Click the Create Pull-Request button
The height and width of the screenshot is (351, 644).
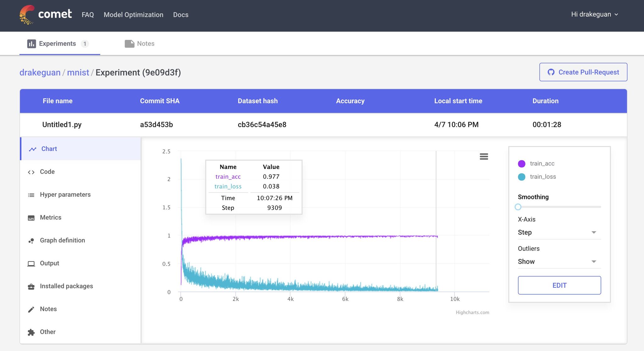(x=583, y=72)
